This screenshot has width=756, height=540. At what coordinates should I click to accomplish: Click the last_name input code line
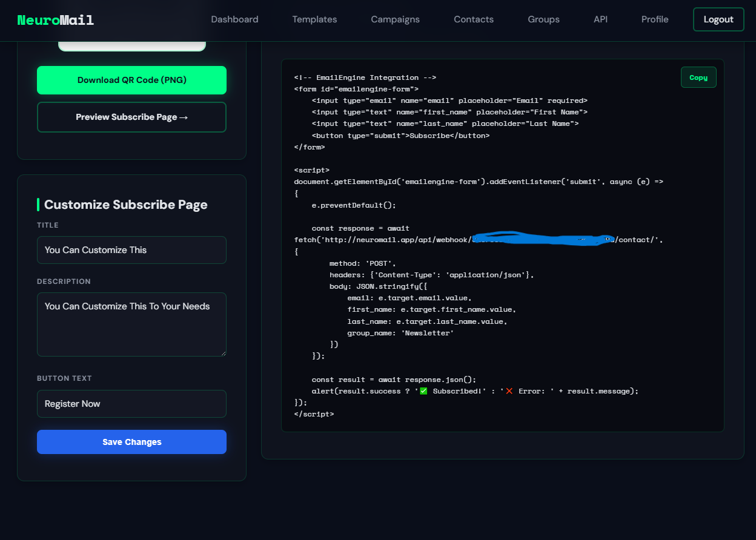(x=445, y=123)
